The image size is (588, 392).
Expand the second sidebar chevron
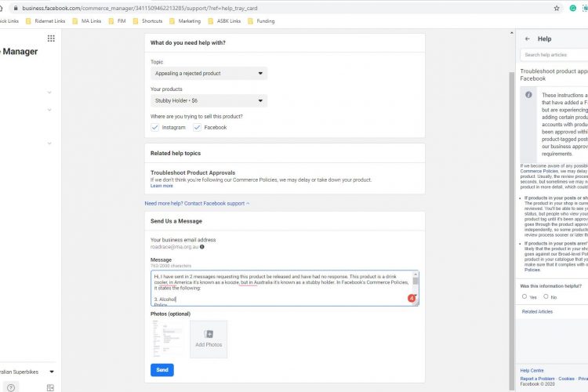pyautogui.click(x=49, y=110)
